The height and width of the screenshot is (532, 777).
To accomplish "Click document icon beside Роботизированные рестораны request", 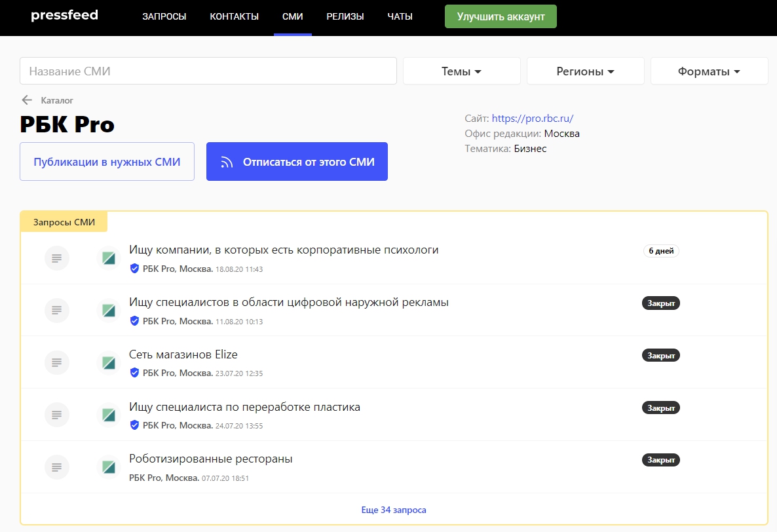I will point(56,467).
